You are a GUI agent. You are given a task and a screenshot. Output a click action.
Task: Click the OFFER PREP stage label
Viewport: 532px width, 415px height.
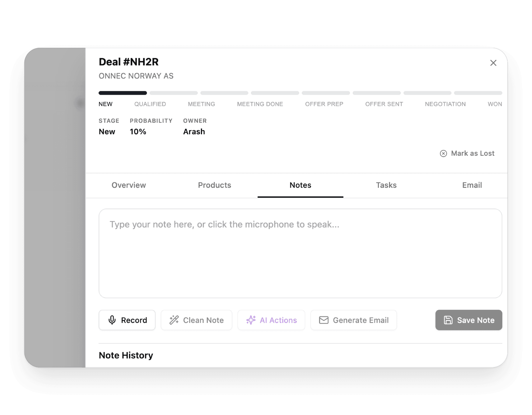click(324, 104)
